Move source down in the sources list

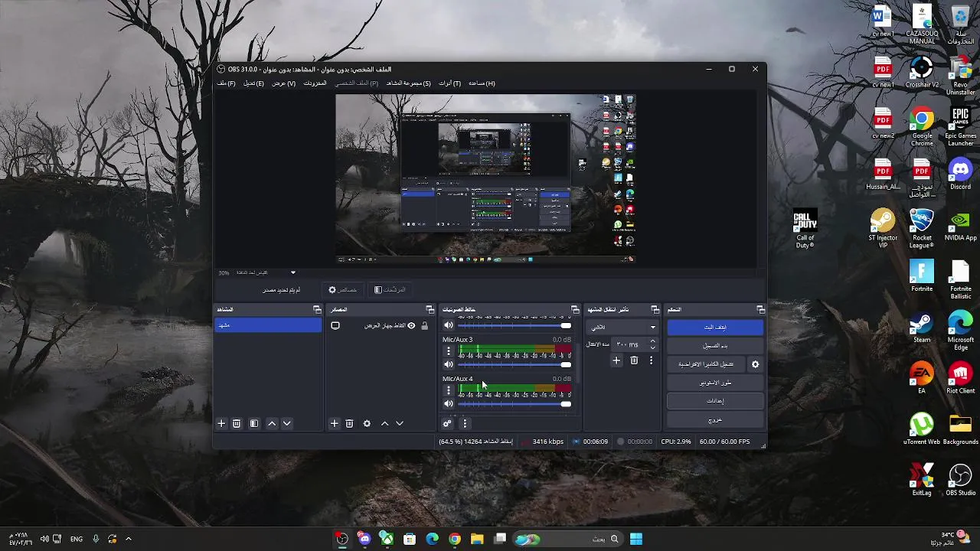click(x=400, y=423)
